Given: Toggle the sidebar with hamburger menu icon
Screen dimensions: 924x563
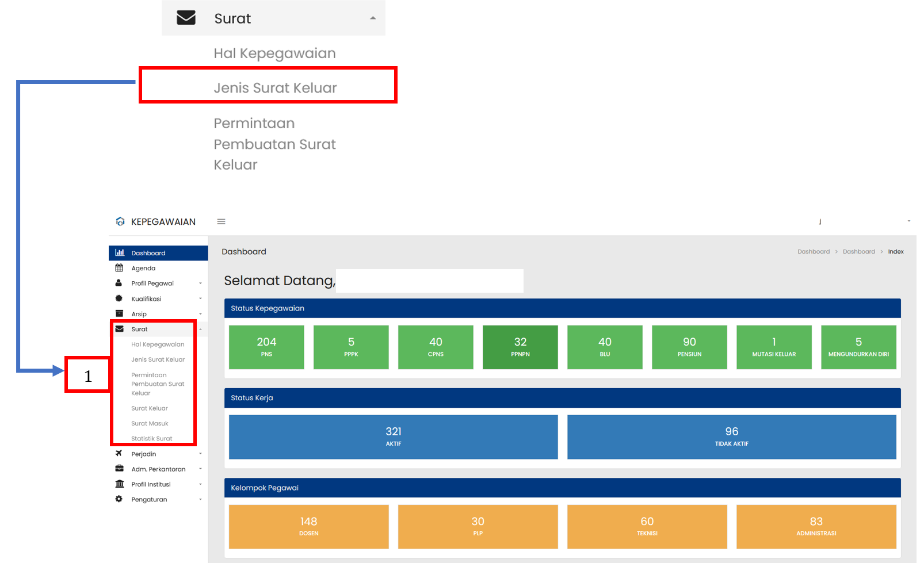Looking at the screenshot, I should 221,221.
